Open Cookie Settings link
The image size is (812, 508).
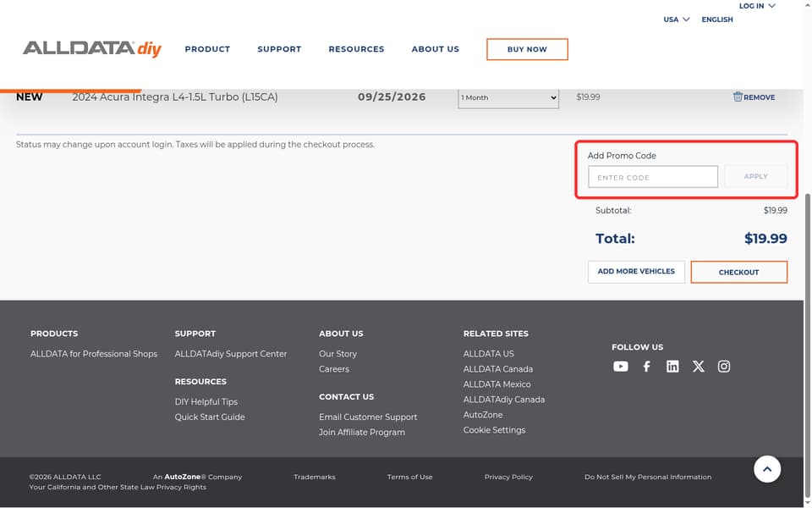coord(494,430)
